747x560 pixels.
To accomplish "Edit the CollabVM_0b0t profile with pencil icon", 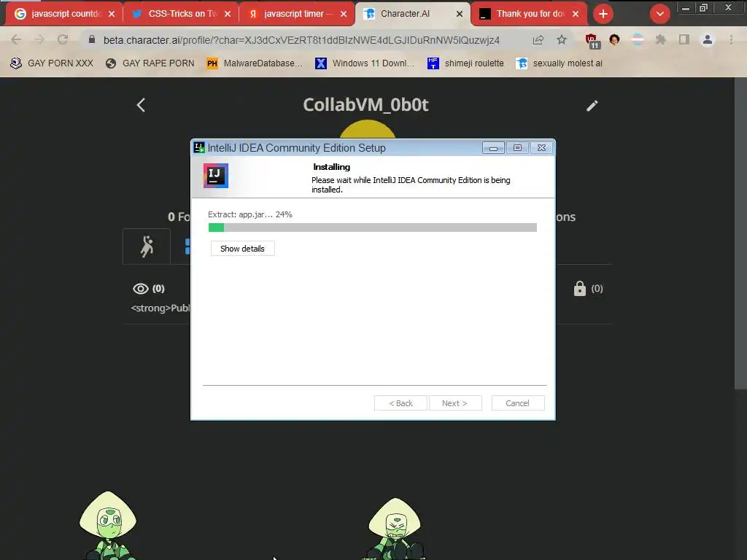I will [x=592, y=105].
